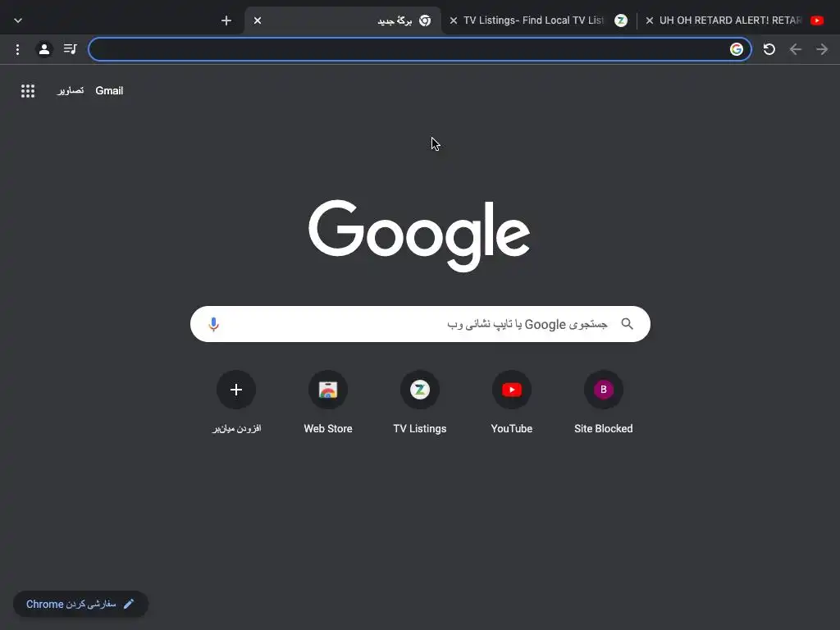840x630 pixels.
Task: Open the TV Listings shortcut
Action: click(x=420, y=390)
